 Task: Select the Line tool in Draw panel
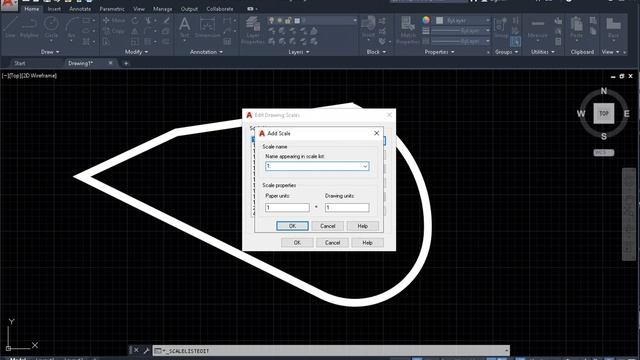click(10, 27)
